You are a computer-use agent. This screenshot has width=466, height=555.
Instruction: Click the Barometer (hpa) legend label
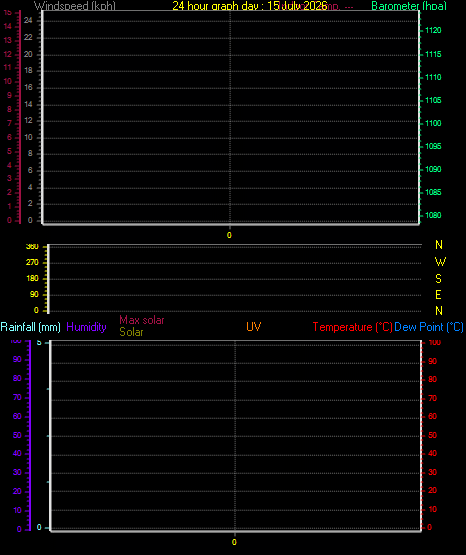(x=409, y=6)
